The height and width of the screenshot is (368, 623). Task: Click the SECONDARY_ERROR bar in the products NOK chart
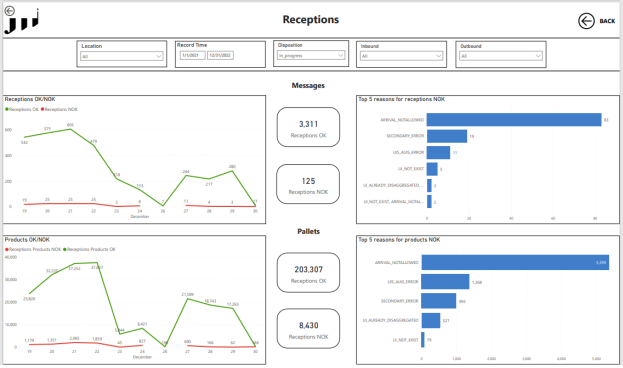pyautogui.click(x=439, y=301)
